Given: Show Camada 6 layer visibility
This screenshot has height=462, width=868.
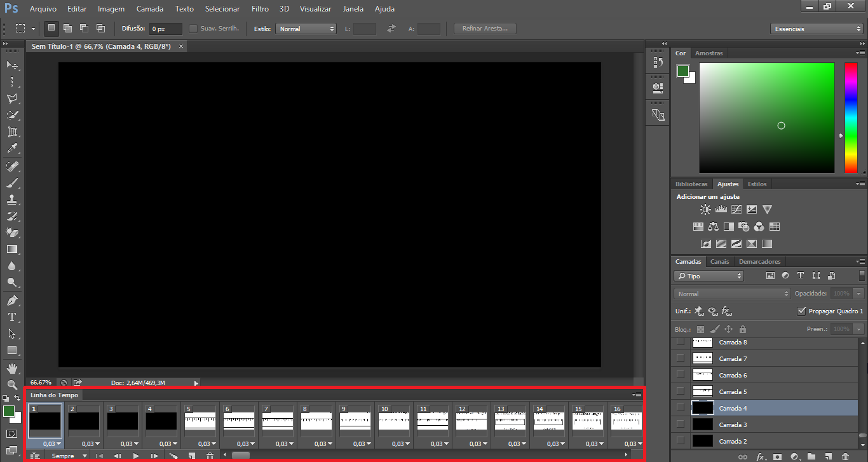Looking at the screenshot, I should click(681, 375).
